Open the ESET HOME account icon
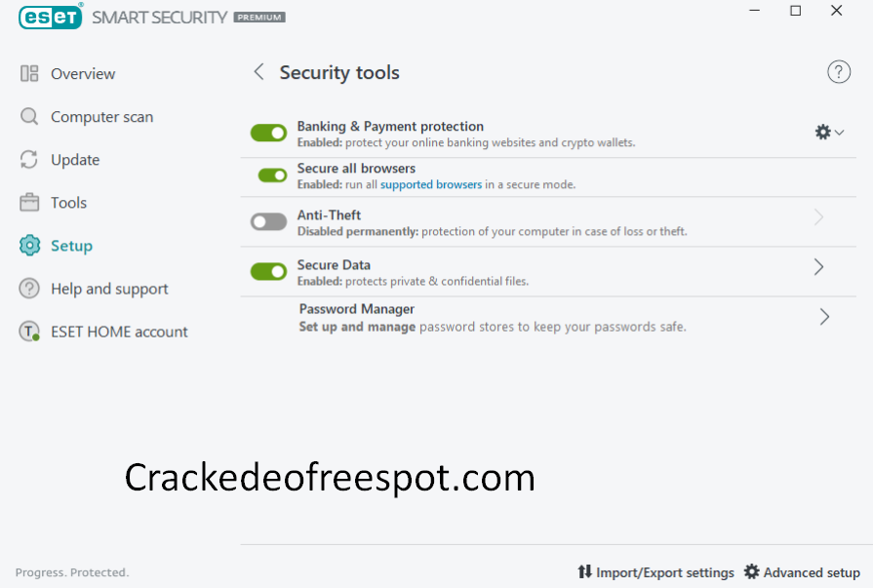 coord(27,332)
